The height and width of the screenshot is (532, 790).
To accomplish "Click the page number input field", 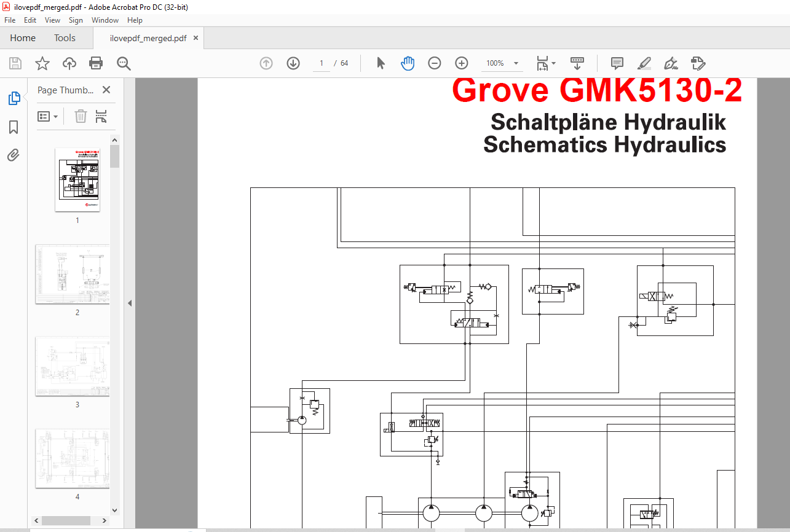I will pyautogui.click(x=321, y=63).
